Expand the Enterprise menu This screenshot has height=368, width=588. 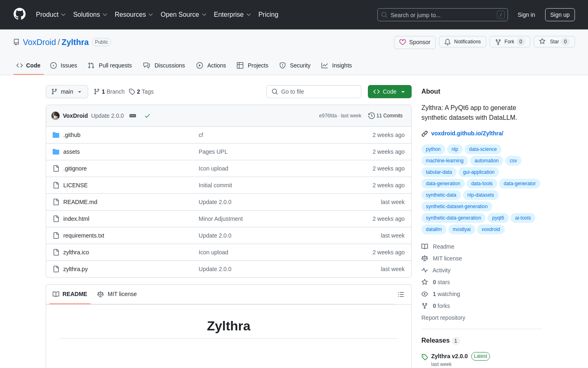click(x=232, y=15)
